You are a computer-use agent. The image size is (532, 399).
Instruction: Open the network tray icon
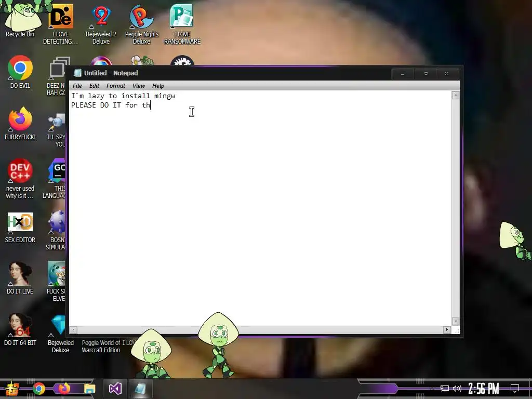coord(445,389)
